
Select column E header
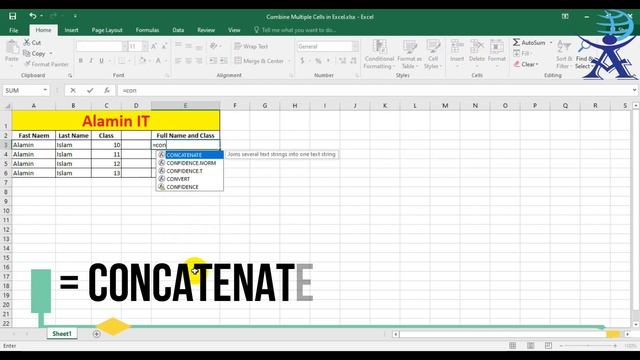(185, 106)
